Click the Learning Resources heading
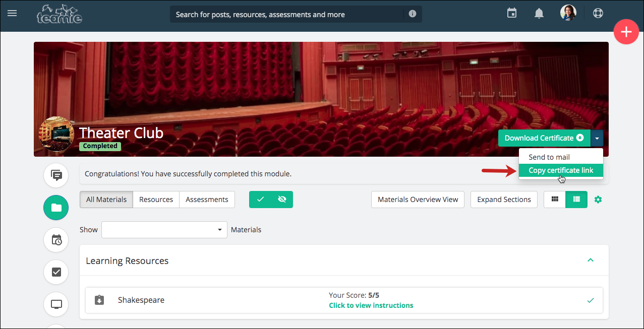 tap(127, 261)
